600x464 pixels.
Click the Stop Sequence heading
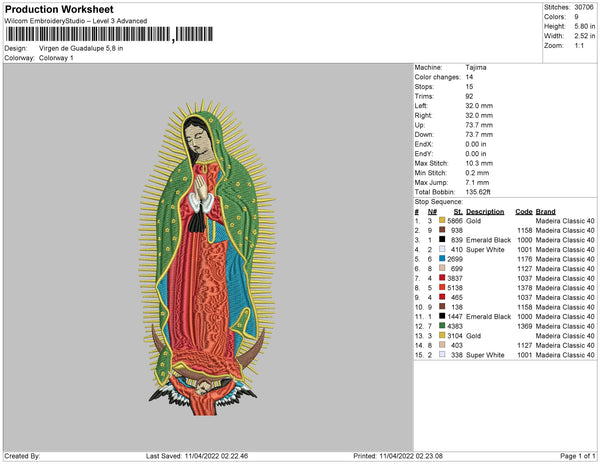[439, 202]
